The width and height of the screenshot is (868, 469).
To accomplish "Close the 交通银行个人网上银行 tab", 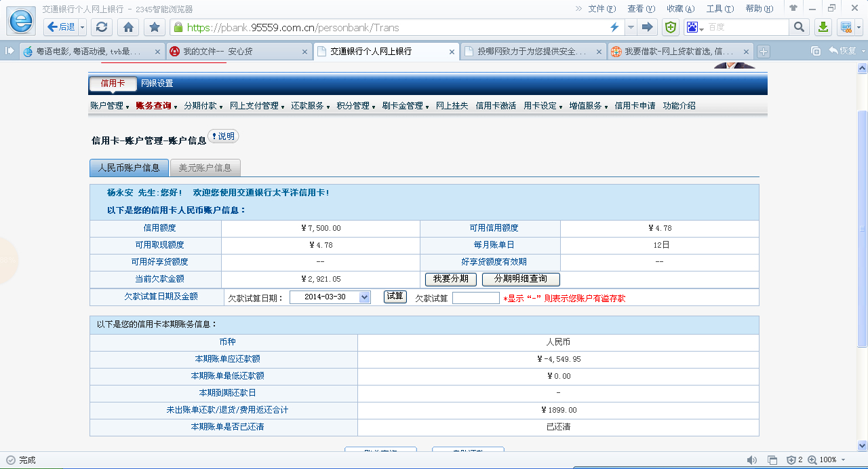I will pyautogui.click(x=452, y=52).
